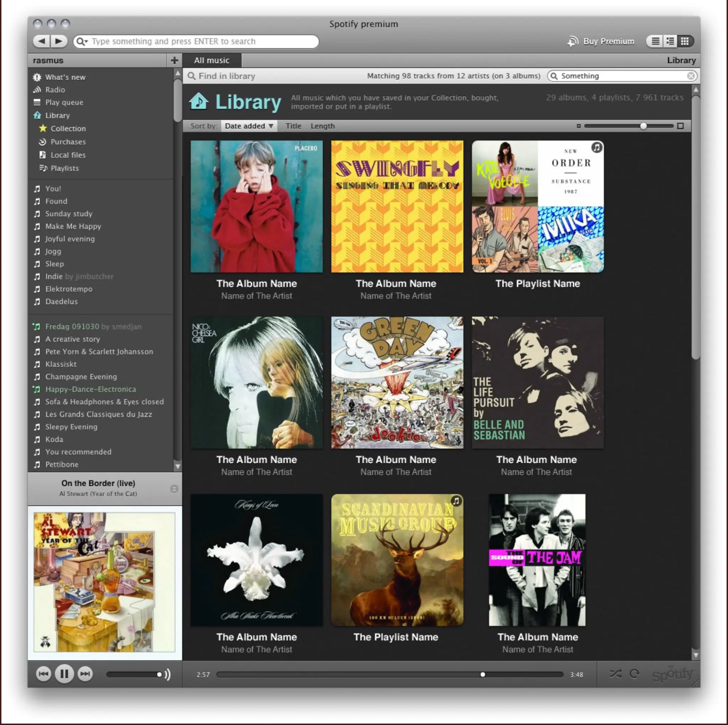The height and width of the screenshot is (725, 728).
Task: Add new playlist with plus icon
Action: 174,60
